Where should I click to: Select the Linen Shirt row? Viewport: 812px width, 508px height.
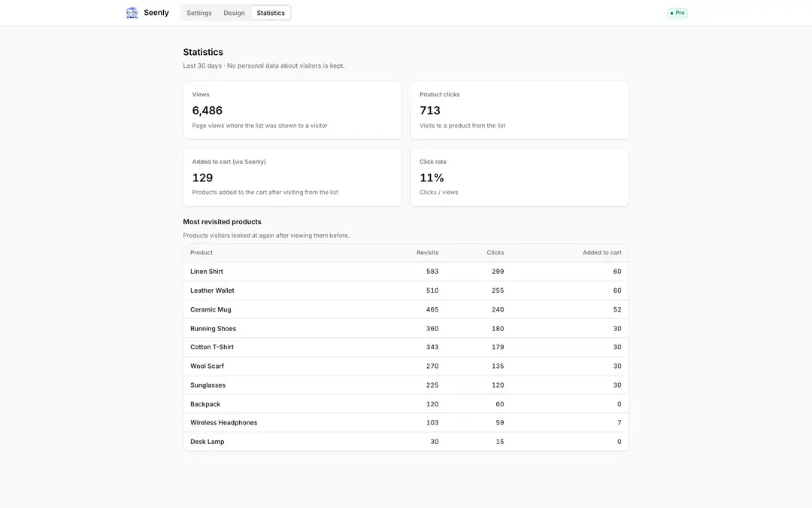click(405, 272)
